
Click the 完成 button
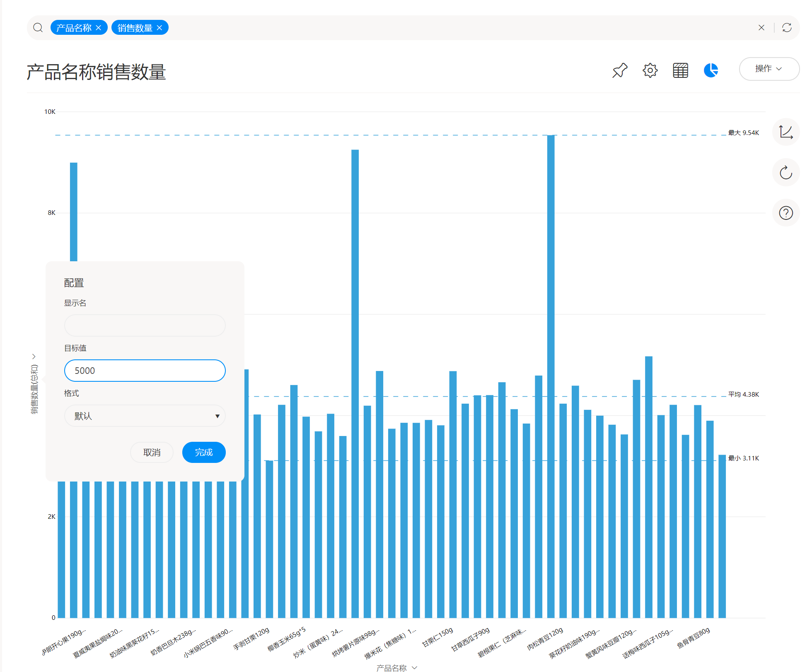coord(204,453)
